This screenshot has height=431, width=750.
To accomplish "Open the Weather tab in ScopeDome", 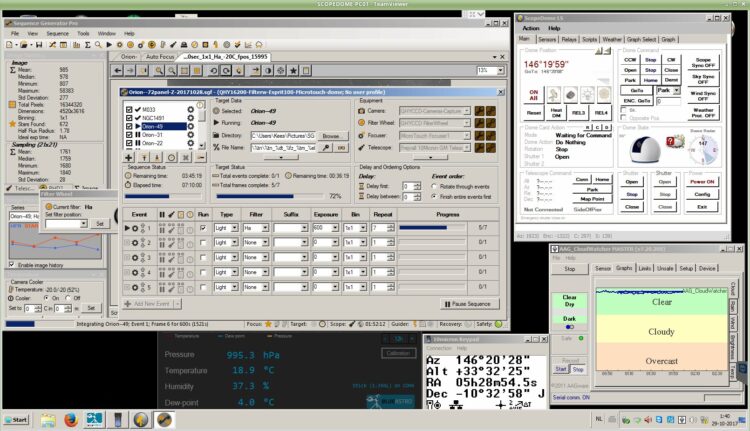I will (x=612, y=40).
